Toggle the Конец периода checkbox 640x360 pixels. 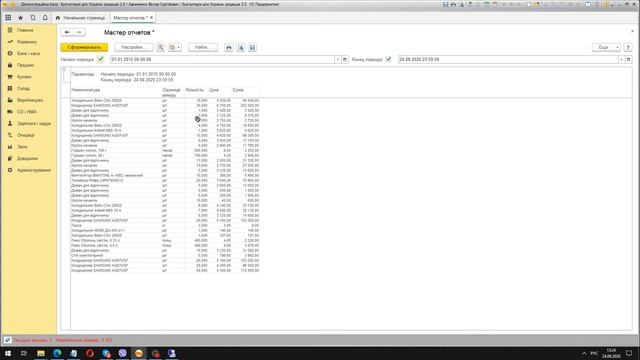tap(388, 59)
